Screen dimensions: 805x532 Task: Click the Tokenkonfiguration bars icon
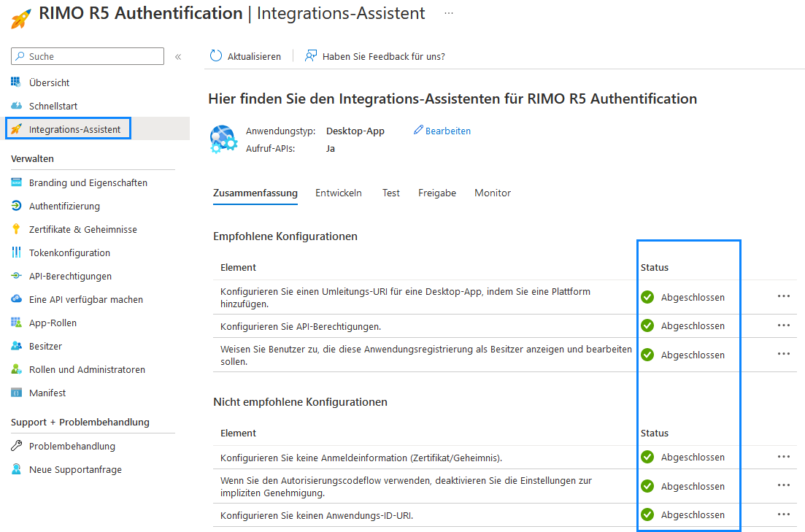17,252
